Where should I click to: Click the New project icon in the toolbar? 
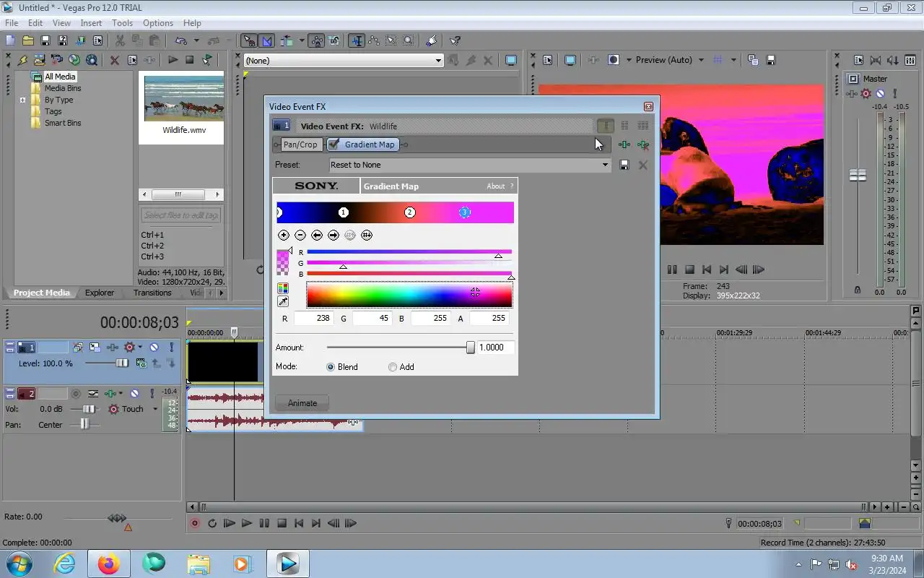[x=11, y=40]
